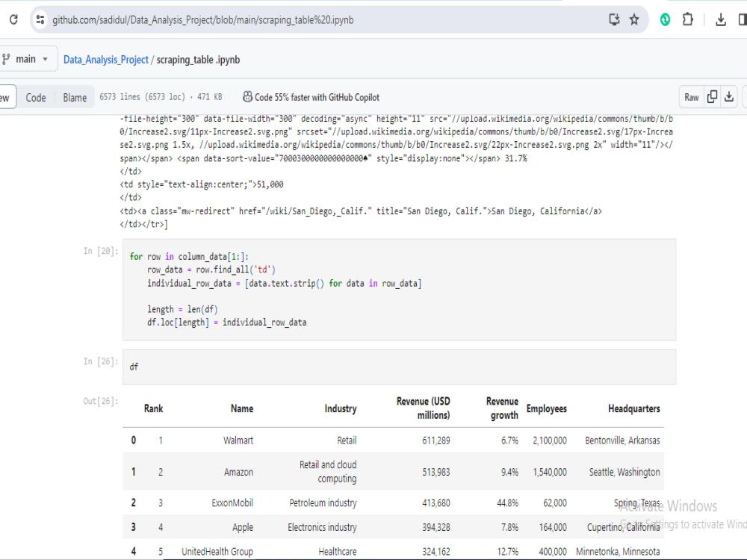This screenshot has width=747, height=560.
Task: Reload the current page
Action: pyautogui.click(x=12, y=19)
